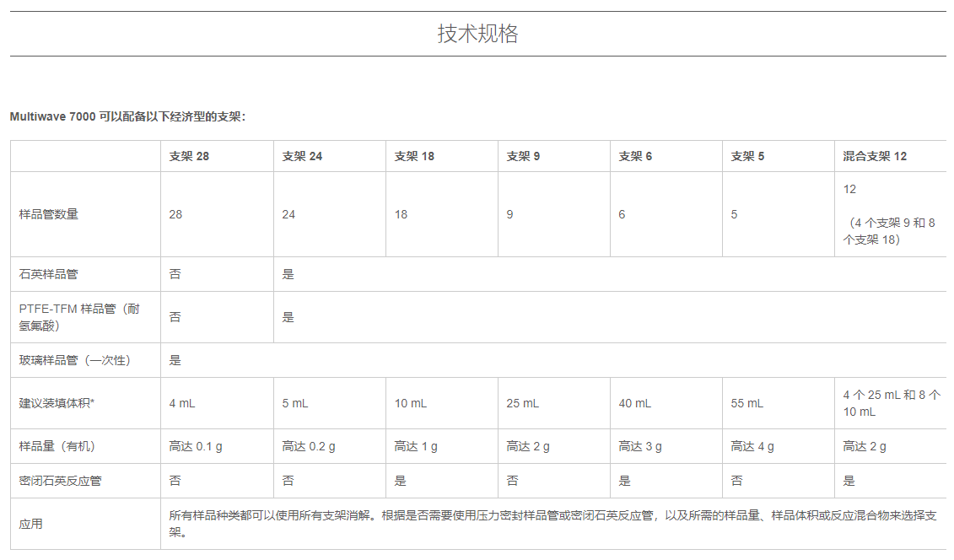Click the 样品管数量 row label
Image resolution: width=954 pixels, height=560 pixels.
coord(49,214)
